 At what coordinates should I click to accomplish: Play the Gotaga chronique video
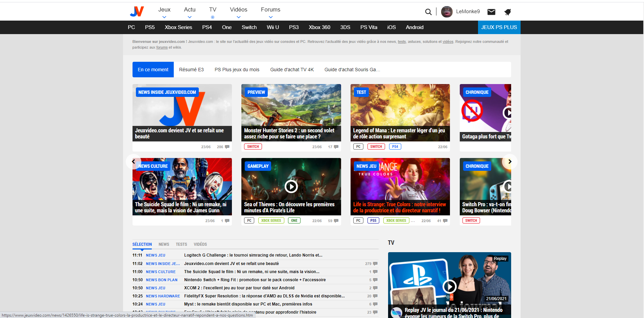pos(507,112)
